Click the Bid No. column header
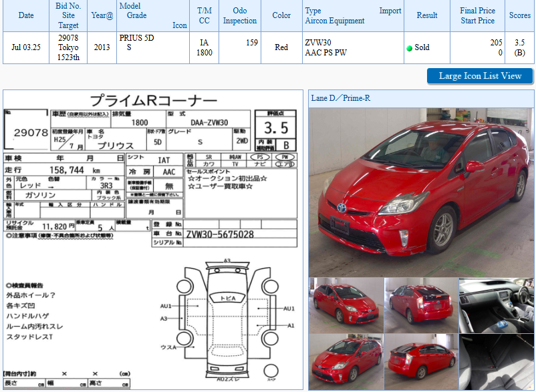536x392 pixels. click(x=68, y=15)
